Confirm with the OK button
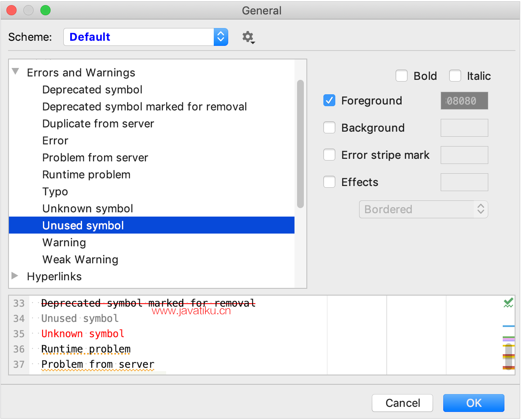 474,403
